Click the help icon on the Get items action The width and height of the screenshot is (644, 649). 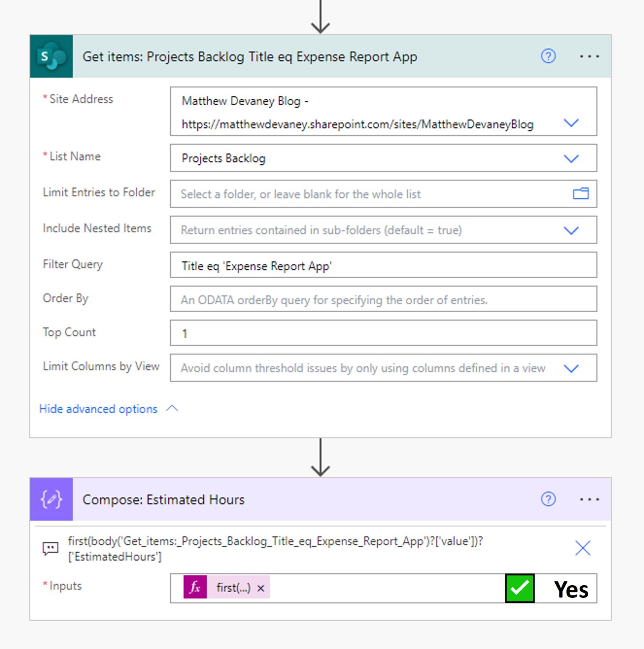tap(548, 56)
